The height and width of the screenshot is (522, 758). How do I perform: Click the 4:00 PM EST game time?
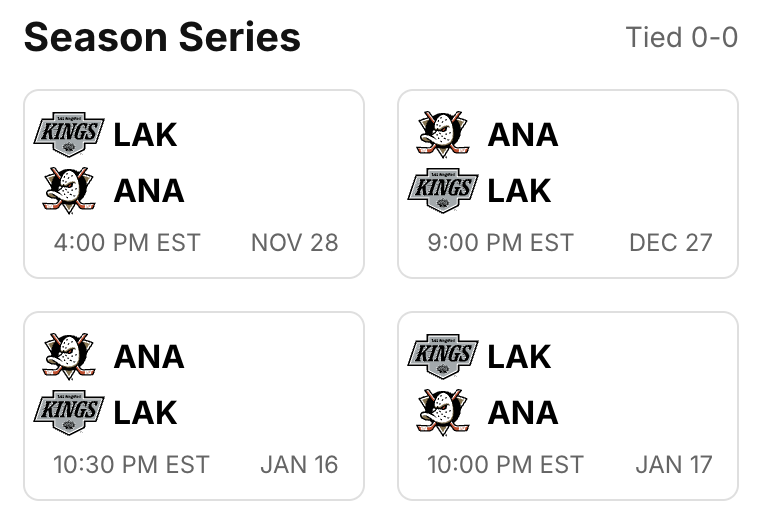coord(127,243)
